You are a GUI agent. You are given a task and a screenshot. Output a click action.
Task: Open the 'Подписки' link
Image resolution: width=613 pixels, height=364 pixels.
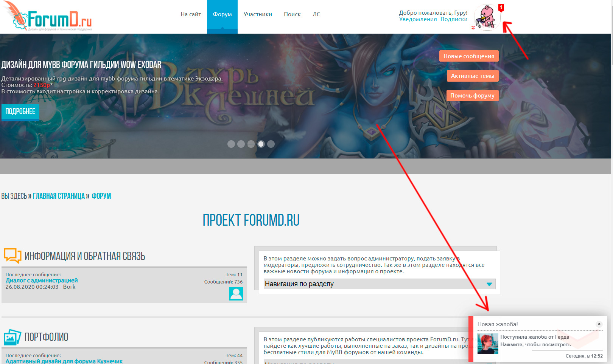[454, 19]
